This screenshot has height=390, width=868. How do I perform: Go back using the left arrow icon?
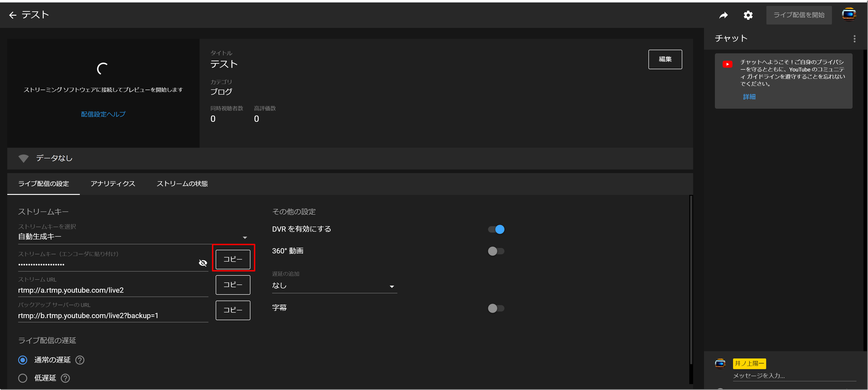[13, 15]
